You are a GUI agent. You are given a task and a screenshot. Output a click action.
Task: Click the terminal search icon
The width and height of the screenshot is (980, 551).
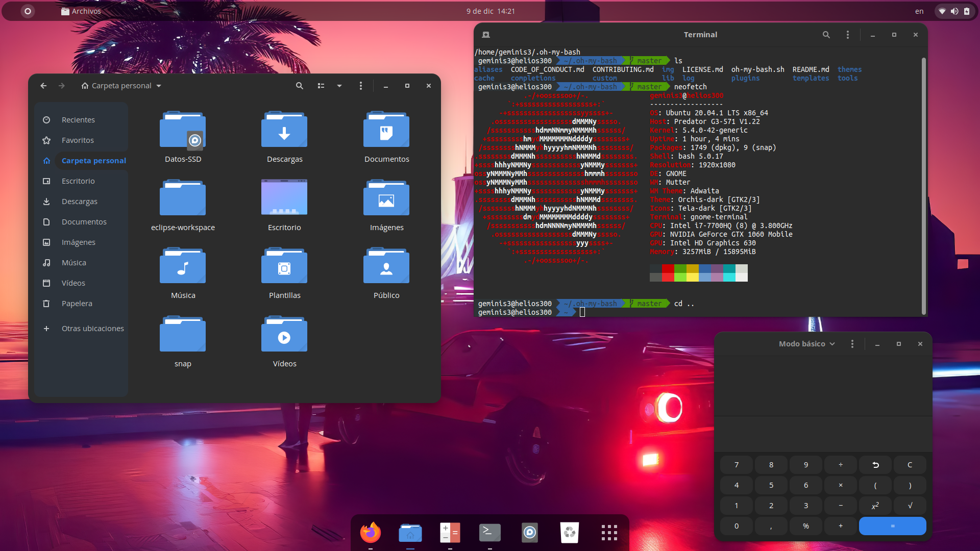pos(826,35)
